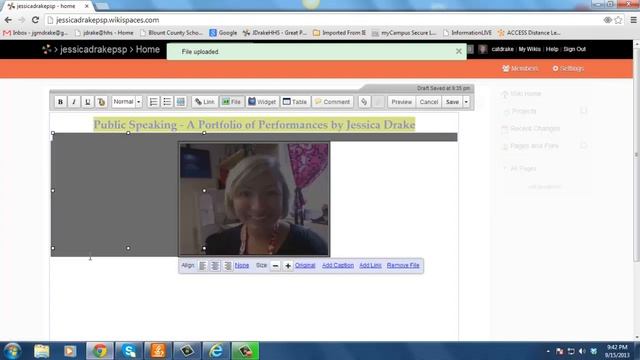Sign Out of Wikispaces

click(x=574, y=49)
